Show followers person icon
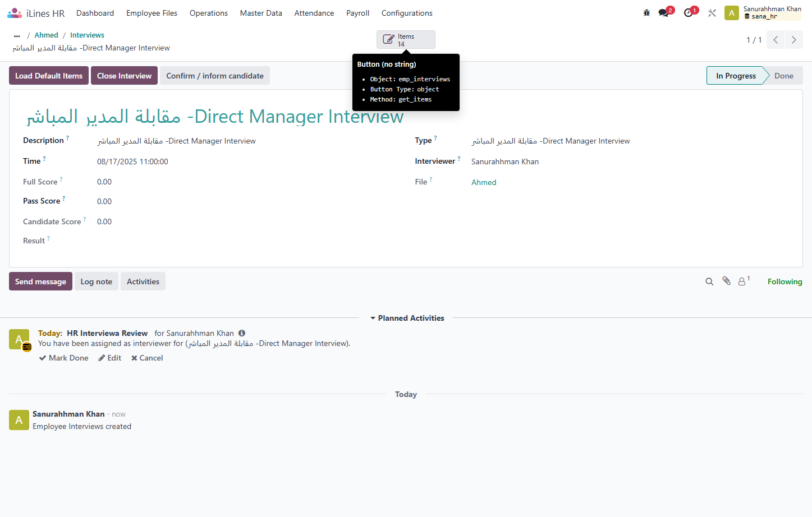The image size is (812, 517). [744, 281]
